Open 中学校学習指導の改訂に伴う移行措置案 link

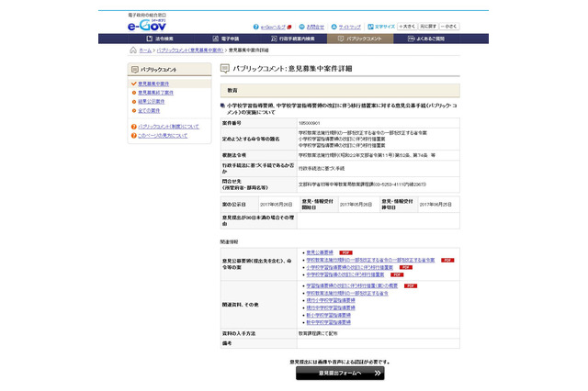(x=345, y=275)
